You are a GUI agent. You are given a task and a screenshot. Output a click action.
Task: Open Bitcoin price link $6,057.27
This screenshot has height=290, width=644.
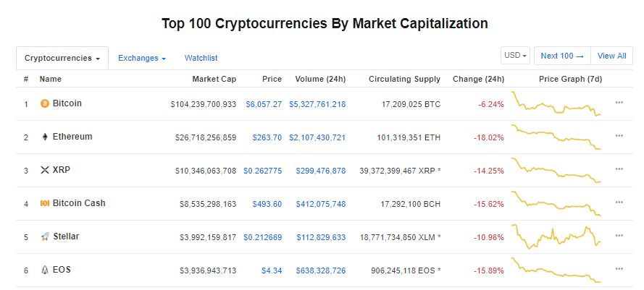coord(264,104)
